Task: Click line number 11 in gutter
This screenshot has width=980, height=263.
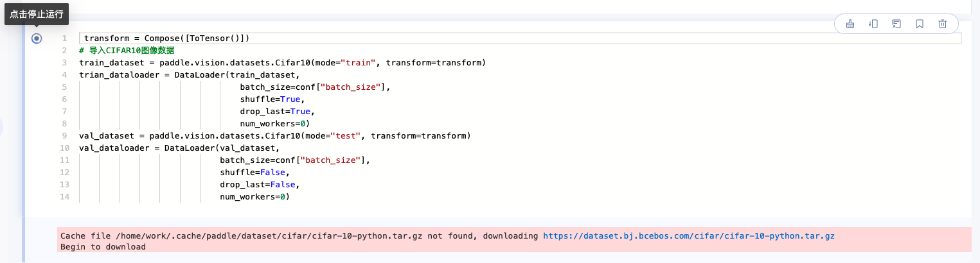Action: point(64,160)
